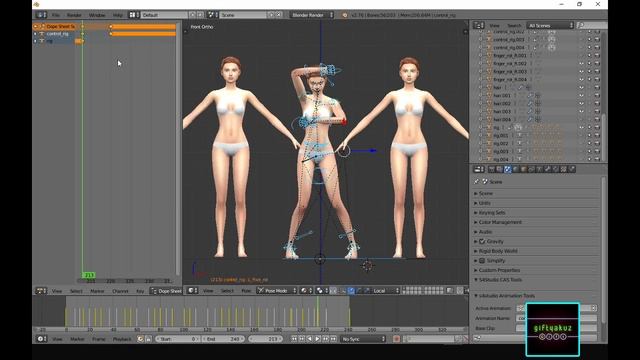Toggle render camera of rig.001

pyautogui.click(x=597, y=136)
